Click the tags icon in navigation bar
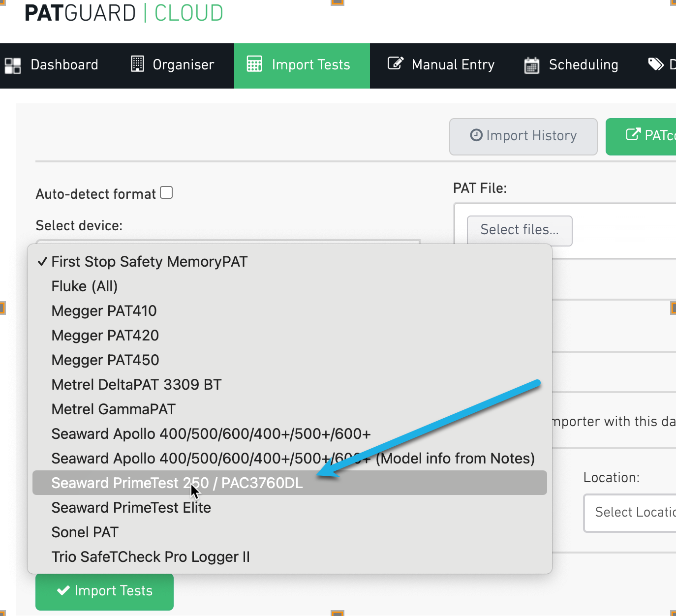The image size is (676, 616). pos(656,64)
